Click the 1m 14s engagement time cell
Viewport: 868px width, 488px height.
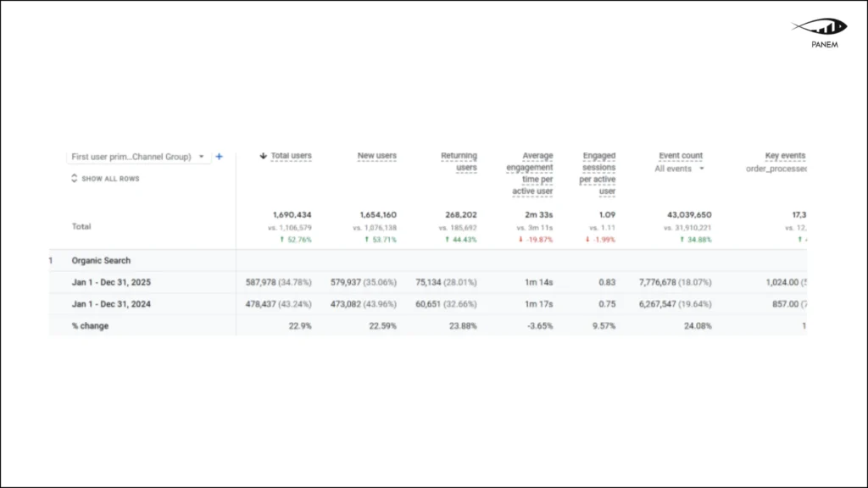click(x=539, y=282)
